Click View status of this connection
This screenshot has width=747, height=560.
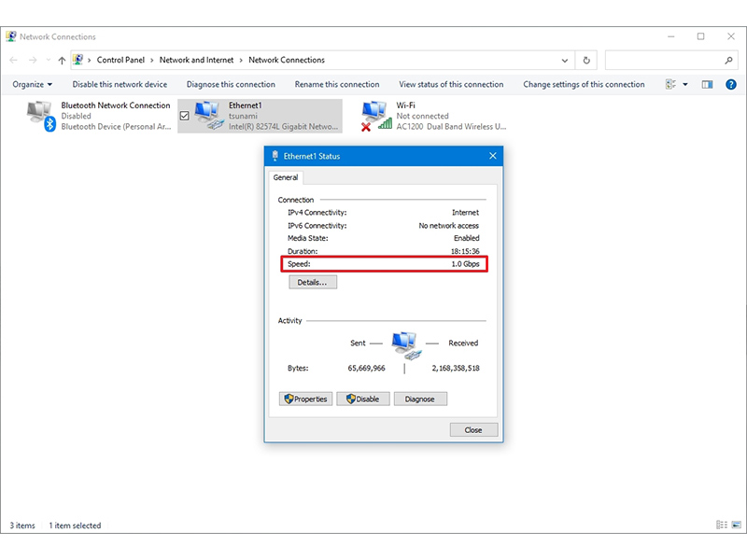tap(451, 84)
